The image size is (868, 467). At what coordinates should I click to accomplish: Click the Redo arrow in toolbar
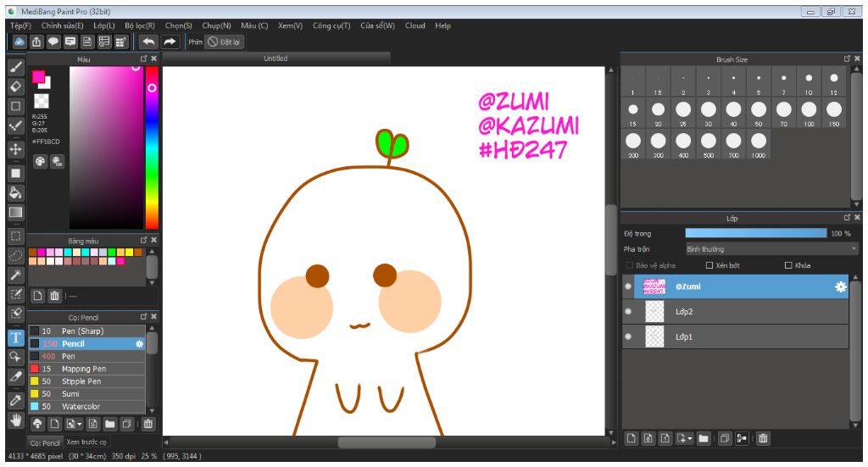click(x=170, y=42)
